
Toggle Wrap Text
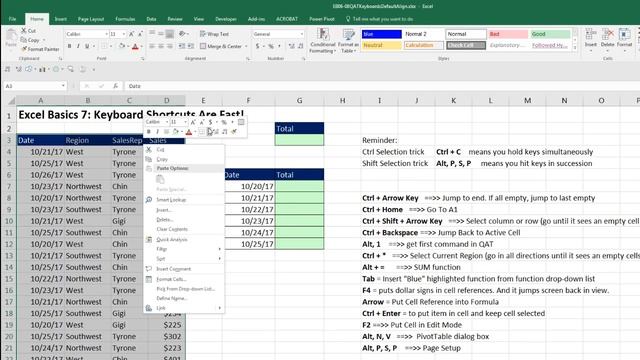[214, 34]
